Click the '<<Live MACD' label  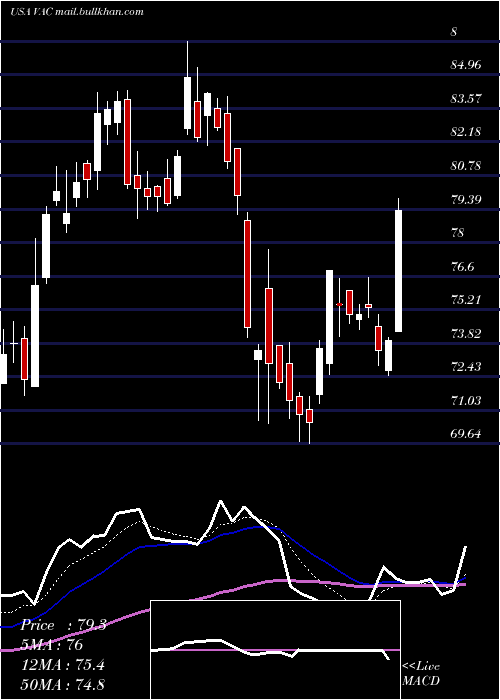[421, 674]
